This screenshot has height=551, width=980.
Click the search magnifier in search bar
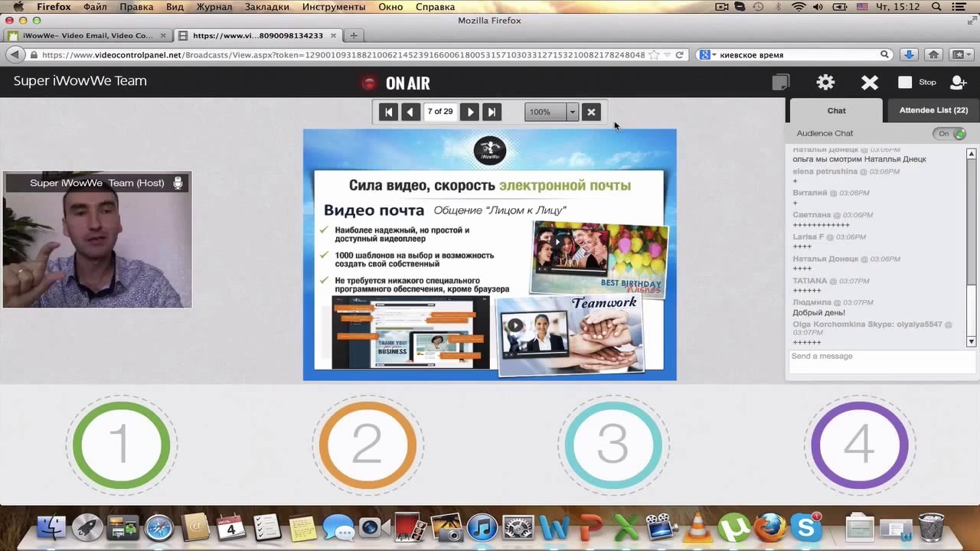tap(884, 55)
